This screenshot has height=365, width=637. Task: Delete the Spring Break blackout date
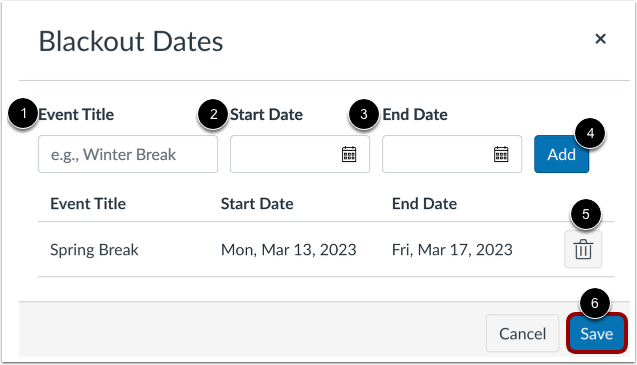(x=583, y=249)
